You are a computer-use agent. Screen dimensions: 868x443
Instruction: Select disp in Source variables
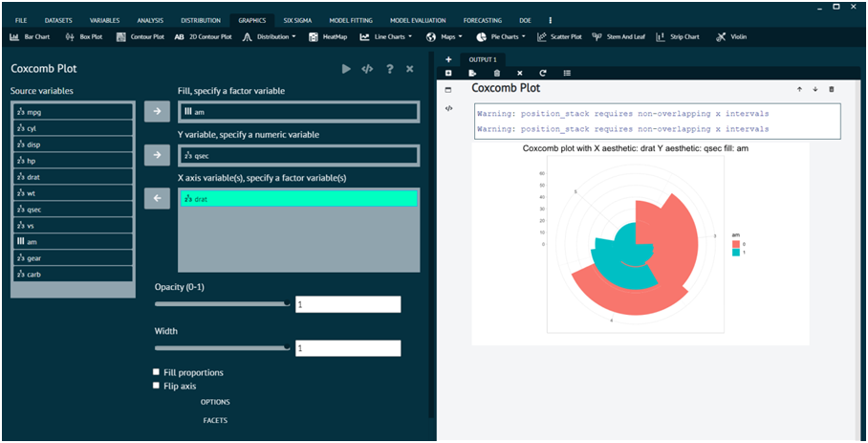(x=73, y=144)
